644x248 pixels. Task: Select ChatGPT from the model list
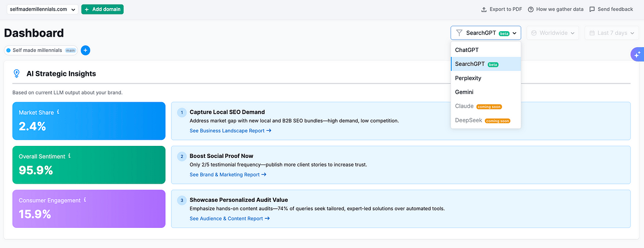(x=486, y=50)
